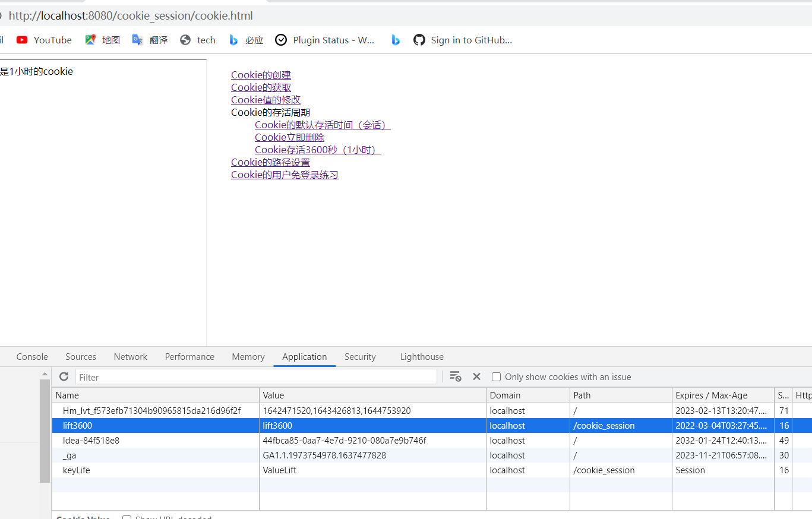Open the 必应 Bing bookmark
Screen dimensions: 812x519
(x=246, y=40)
